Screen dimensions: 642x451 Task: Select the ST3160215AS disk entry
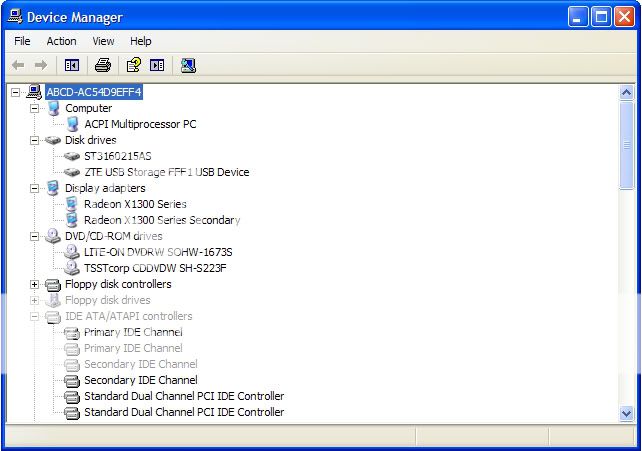[x=118, y=156]
